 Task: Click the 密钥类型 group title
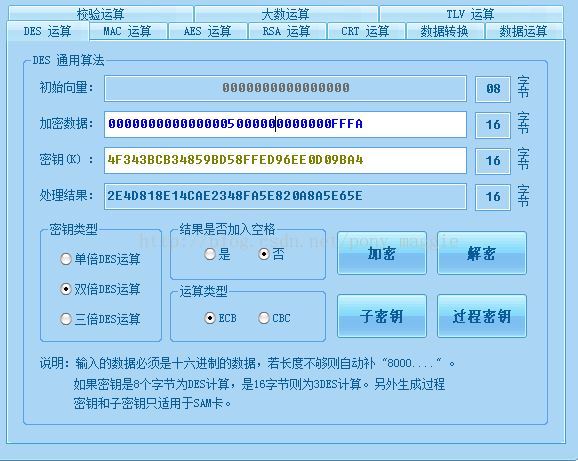74,229
